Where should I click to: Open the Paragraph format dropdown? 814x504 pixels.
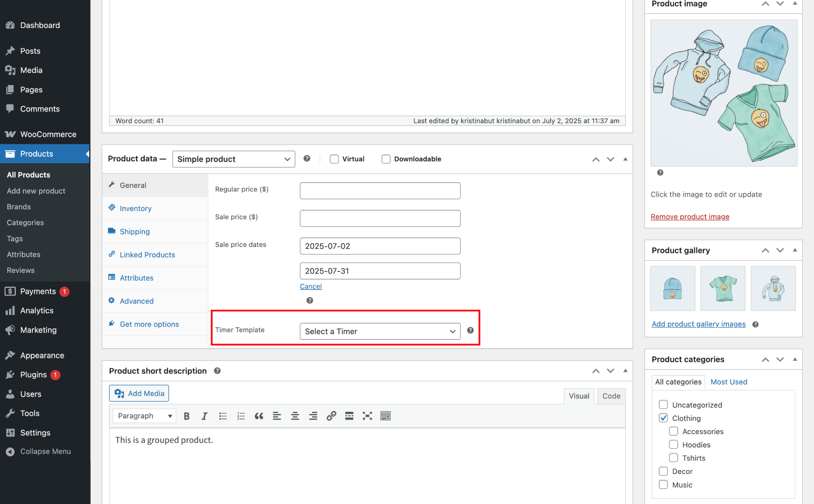(x=144, y=416)
